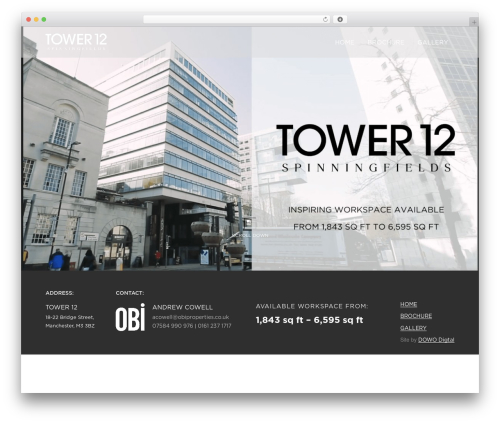Click the 'Contact:' label

coord(130,293)
